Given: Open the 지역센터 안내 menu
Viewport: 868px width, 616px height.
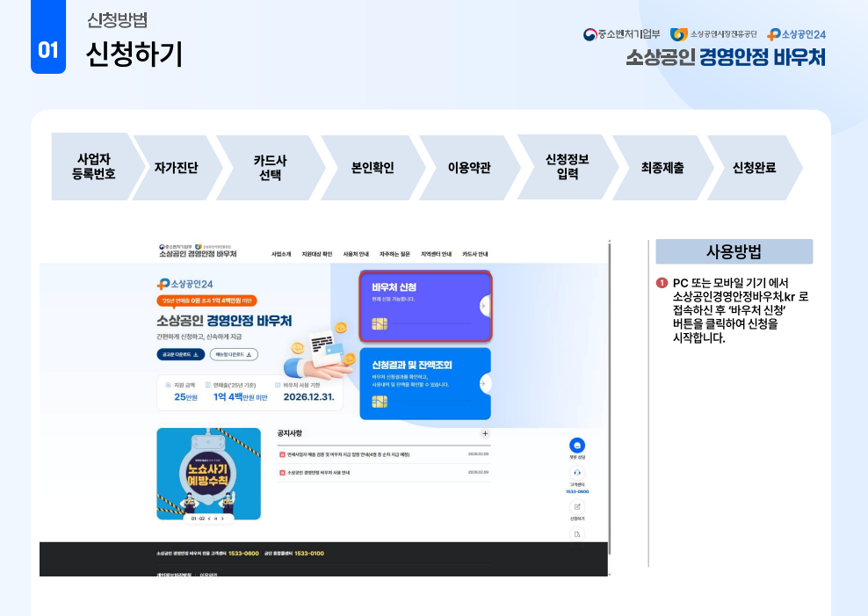Looking at the screenshot, I should point(437,254).
